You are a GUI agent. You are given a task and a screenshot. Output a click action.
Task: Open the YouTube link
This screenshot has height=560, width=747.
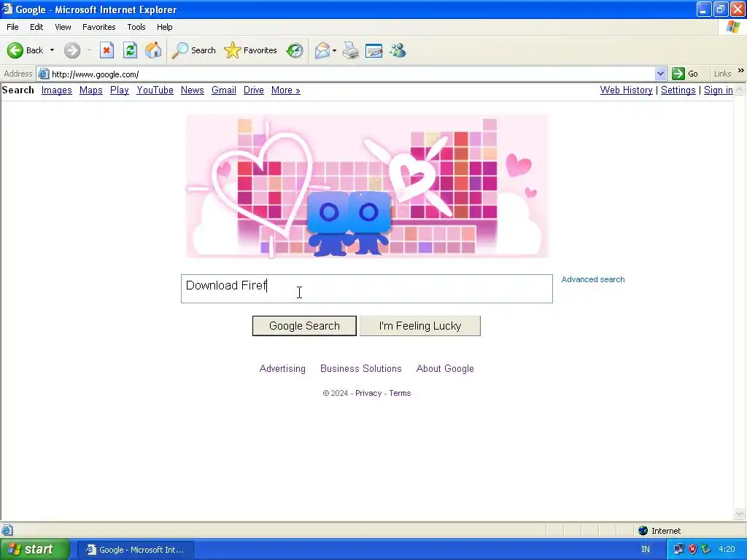click(x=155, y=90)
